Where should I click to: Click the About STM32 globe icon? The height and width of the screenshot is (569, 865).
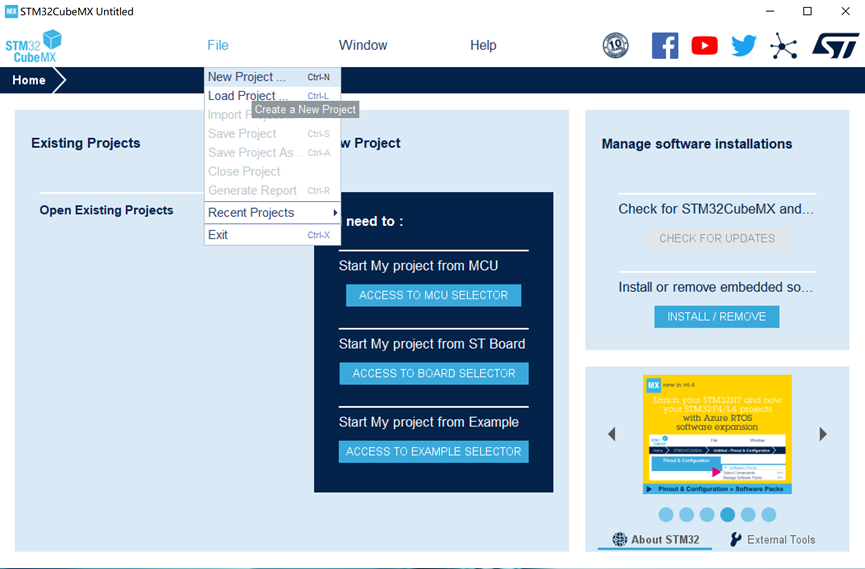click(620, 539)
